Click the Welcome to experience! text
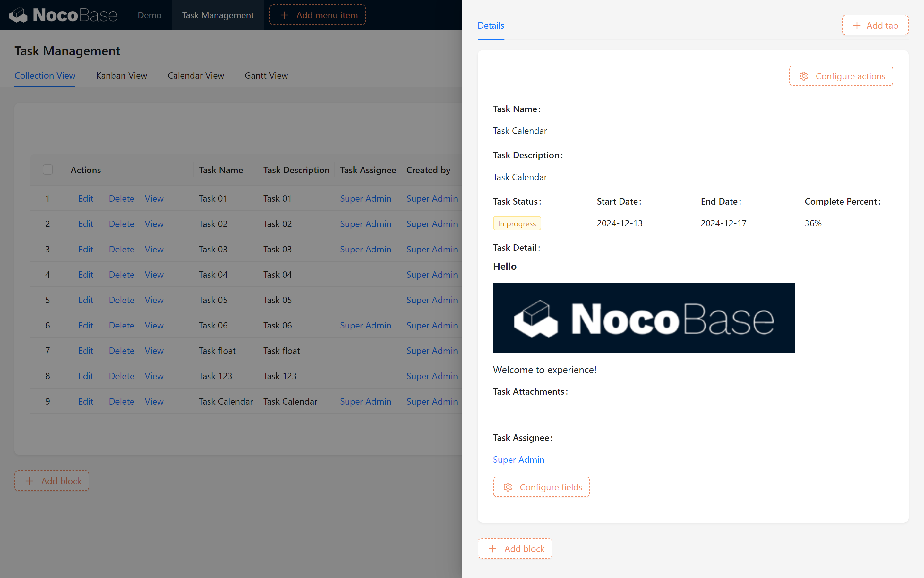 click(x=544, y=370)
